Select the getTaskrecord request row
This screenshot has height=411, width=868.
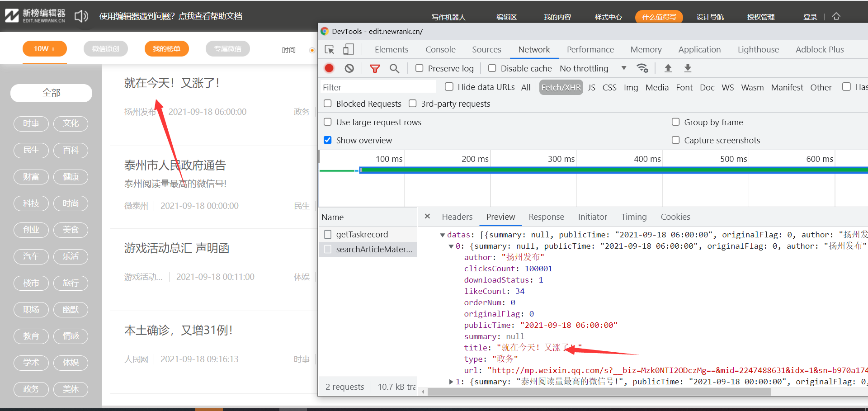368,234
